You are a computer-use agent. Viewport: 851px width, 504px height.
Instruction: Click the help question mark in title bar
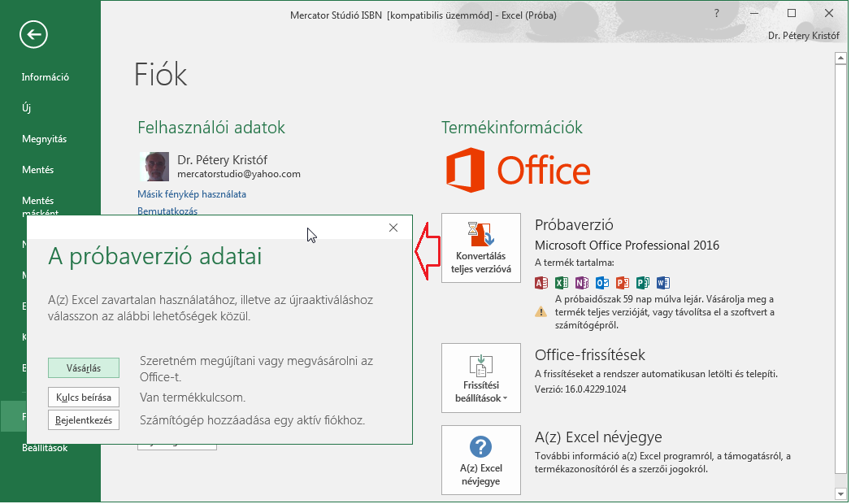tap(716, 14)
